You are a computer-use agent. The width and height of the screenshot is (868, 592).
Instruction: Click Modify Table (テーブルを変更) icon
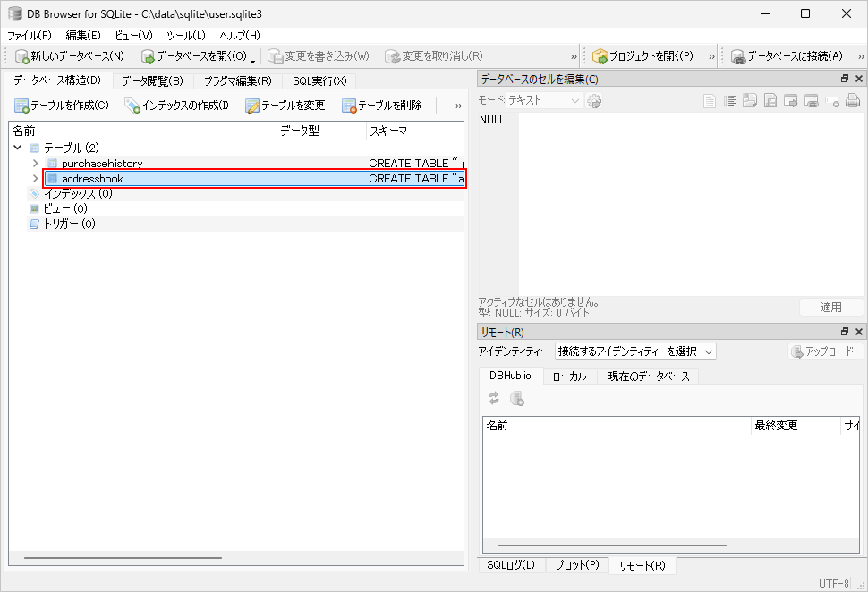tap(252, 106)
